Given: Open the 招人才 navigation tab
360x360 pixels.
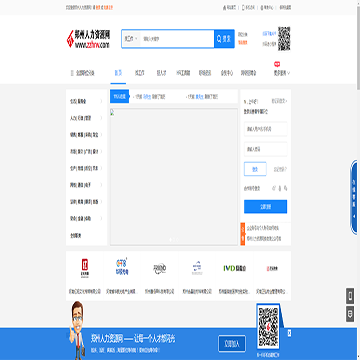Looking at the screenshot, I should pos(161,73).
